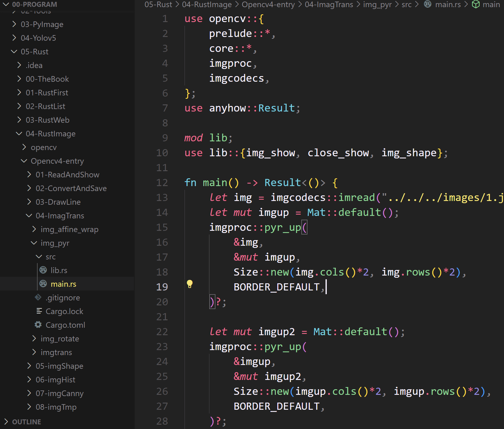Open the Cargo.lock file
504x429 pixels.
64,311
